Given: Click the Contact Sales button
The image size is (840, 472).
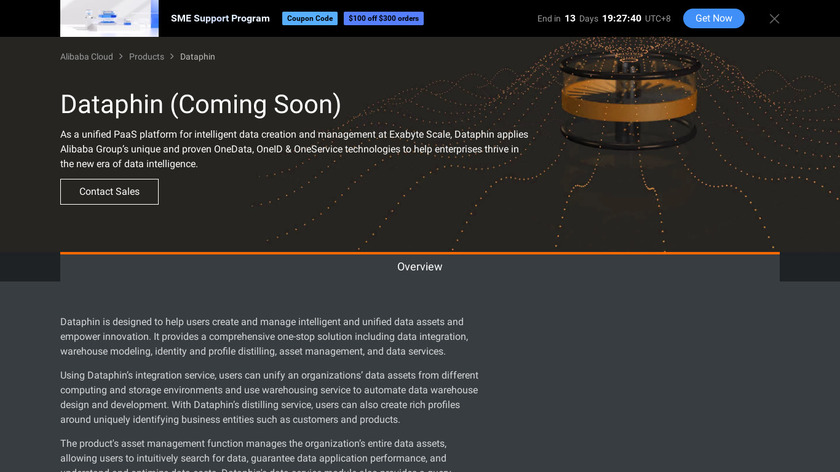Looking at the screenshot, I should click(109, 192).
